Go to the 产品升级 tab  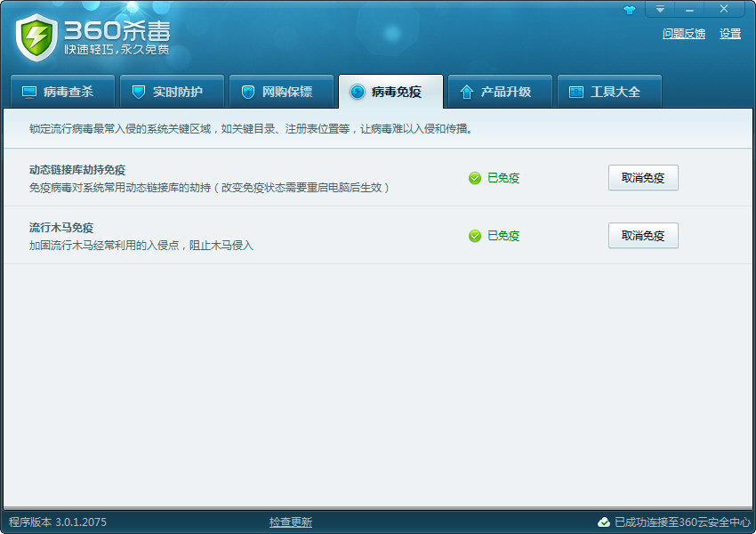pos(501,91)
